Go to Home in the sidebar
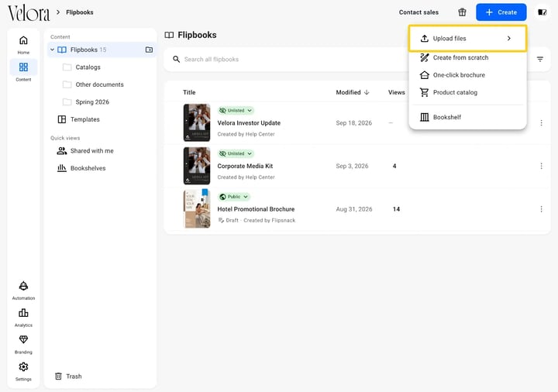The image size is (558, 392). click(23, 44)
